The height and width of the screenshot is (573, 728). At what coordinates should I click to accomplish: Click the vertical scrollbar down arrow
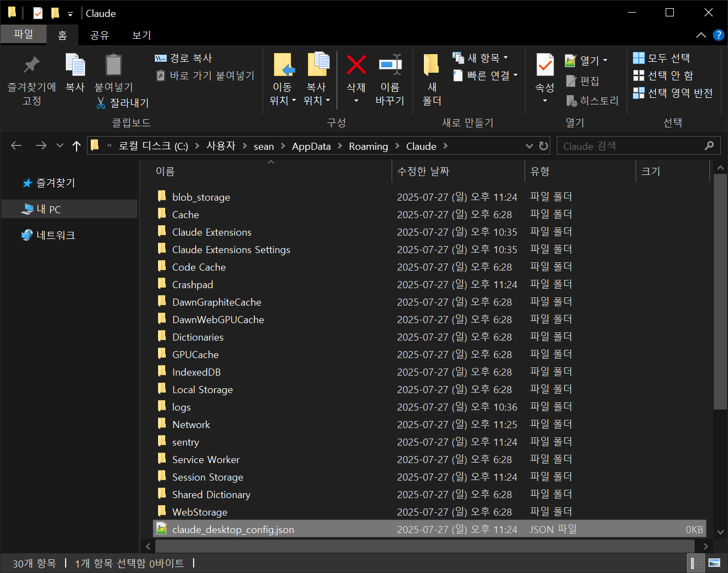720,532
